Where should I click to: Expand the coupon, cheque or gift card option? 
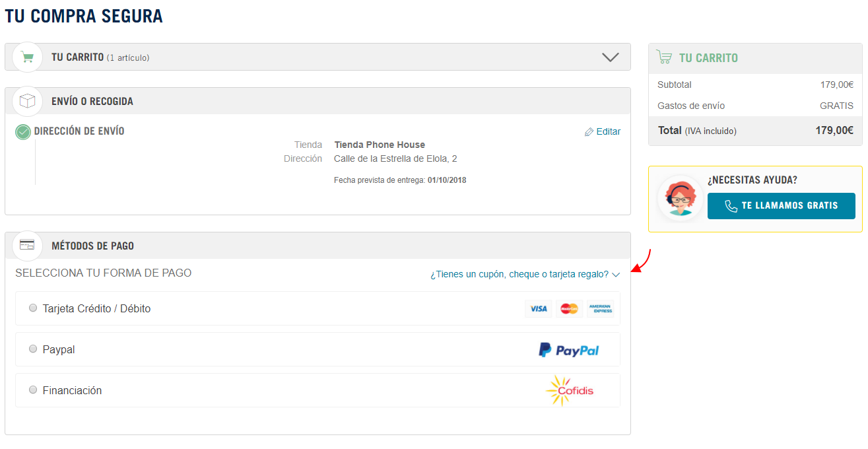point(525,274)
